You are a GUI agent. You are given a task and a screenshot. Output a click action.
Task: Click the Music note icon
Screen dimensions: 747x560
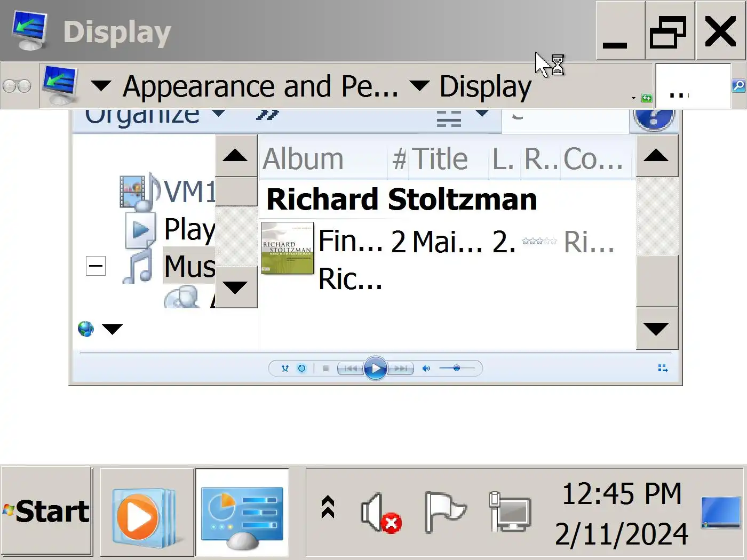[138, 265]
